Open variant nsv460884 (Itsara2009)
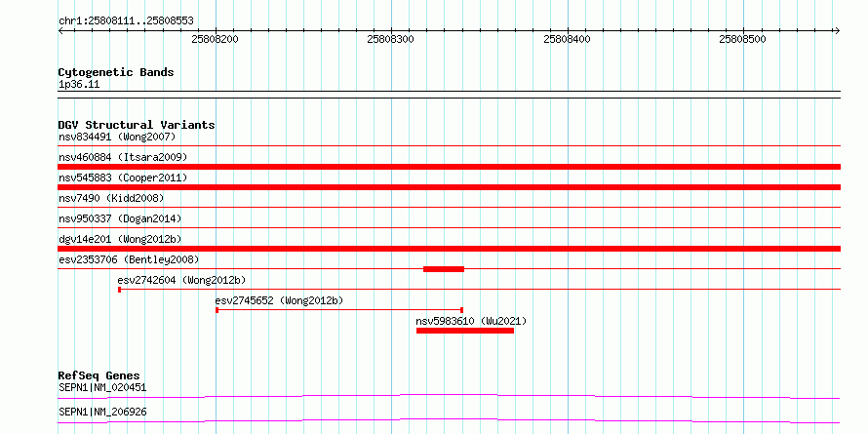The width and height of the screenshot is (868, 434). click(x=123, y=157)
